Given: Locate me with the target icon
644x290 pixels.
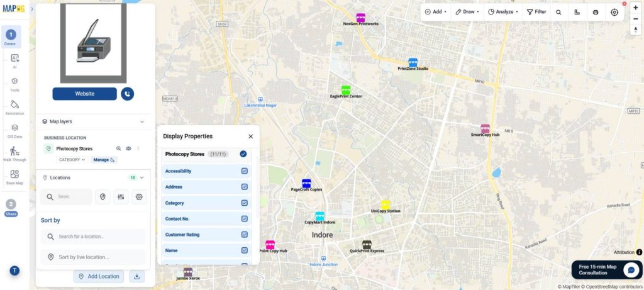Looking at the screenshot, I should 614,12.
